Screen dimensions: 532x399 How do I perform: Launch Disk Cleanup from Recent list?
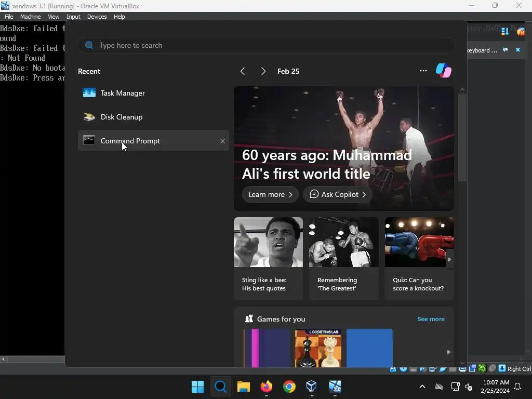[x=153, y=117]
